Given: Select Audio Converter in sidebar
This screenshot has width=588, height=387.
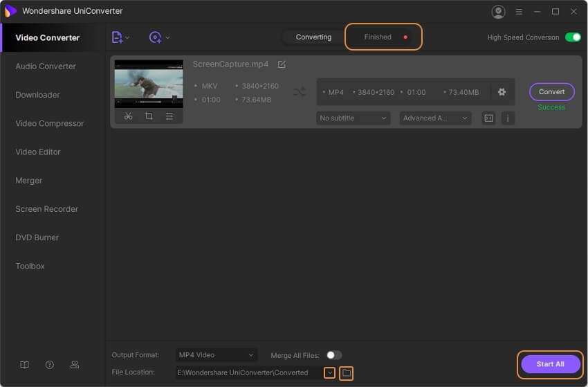Looking at the screenshot, I should [x=46, y=66].
